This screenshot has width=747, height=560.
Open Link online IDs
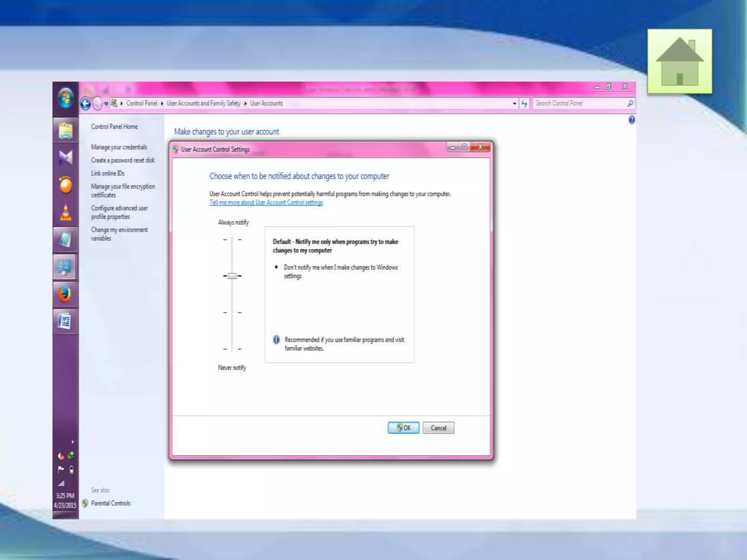pos(108,173)
